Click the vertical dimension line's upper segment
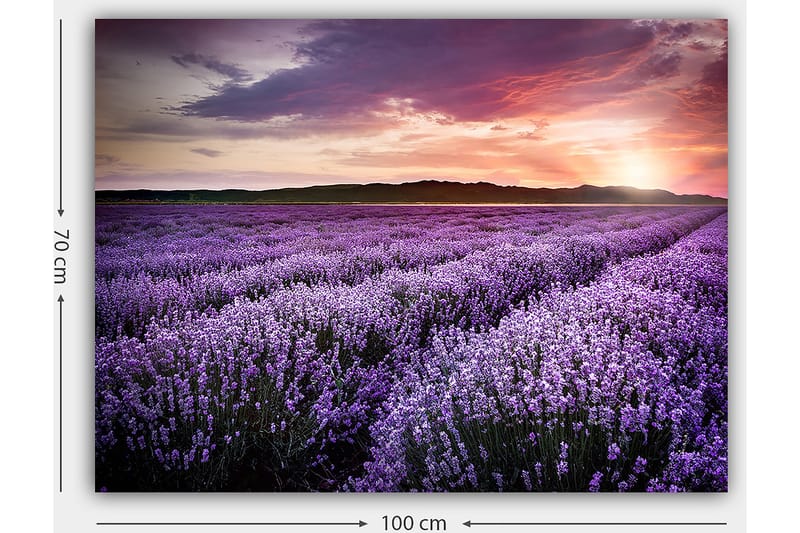The height and width of the screenshot is (533, 800). [61, 110]
